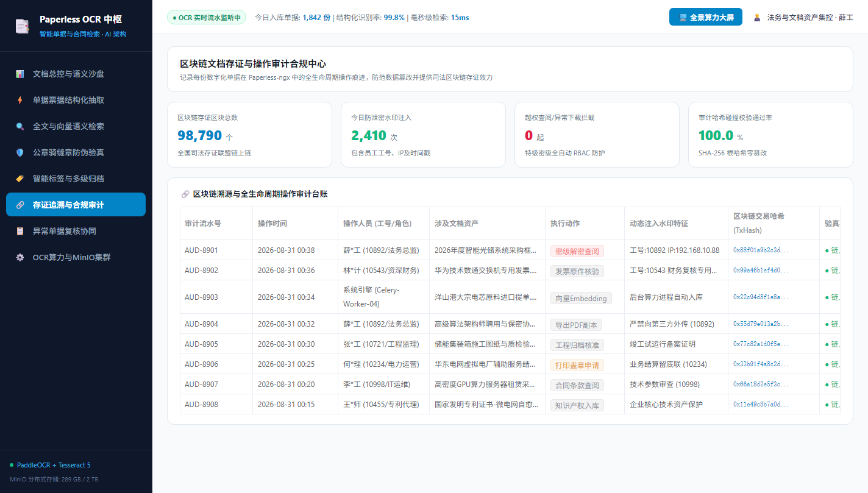Click the 知识产权入库 action tag
The width and height of the screenshot is (868, 493).
click(577, 405)
